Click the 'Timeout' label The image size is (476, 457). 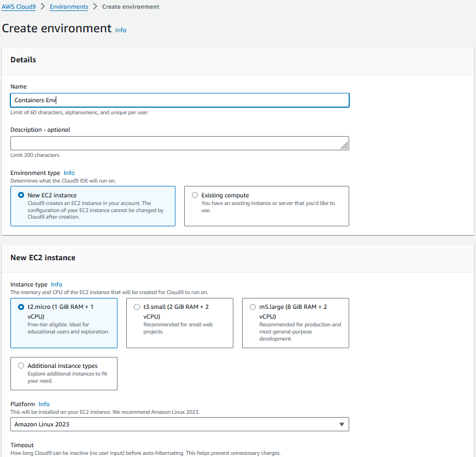22,445
